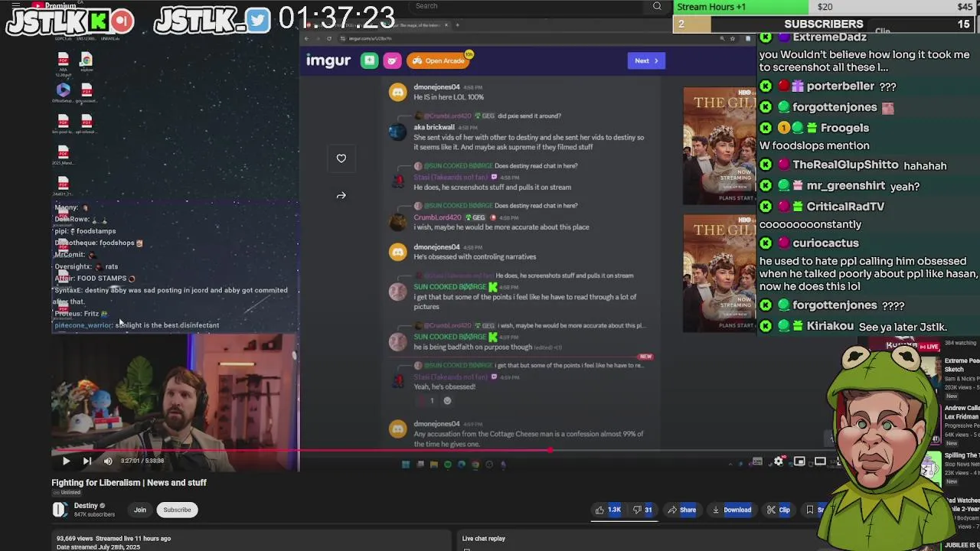This screenshot has height=551, width=980.
Task: Dislike the video thumbs-down button
Action: click(642, 510)
